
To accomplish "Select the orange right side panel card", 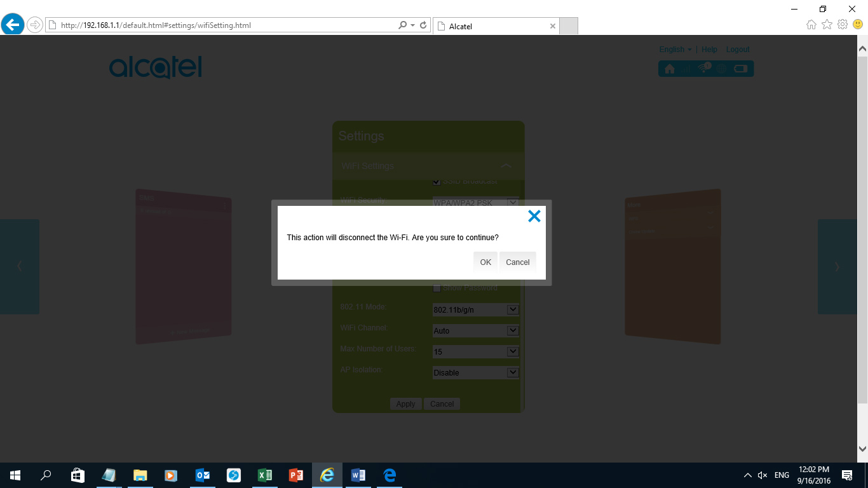I will pyautogui.click(x=673, y=267).
